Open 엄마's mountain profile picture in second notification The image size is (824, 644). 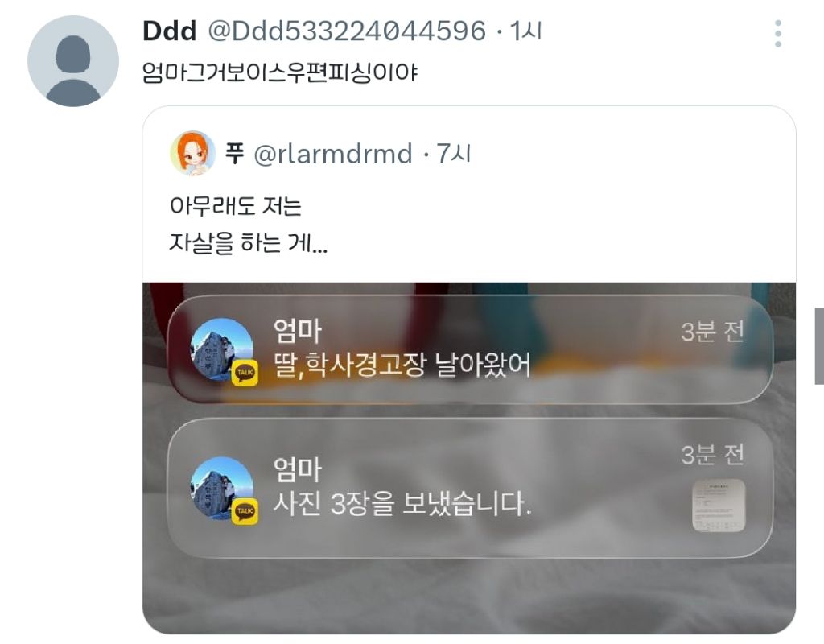[221, 488]
